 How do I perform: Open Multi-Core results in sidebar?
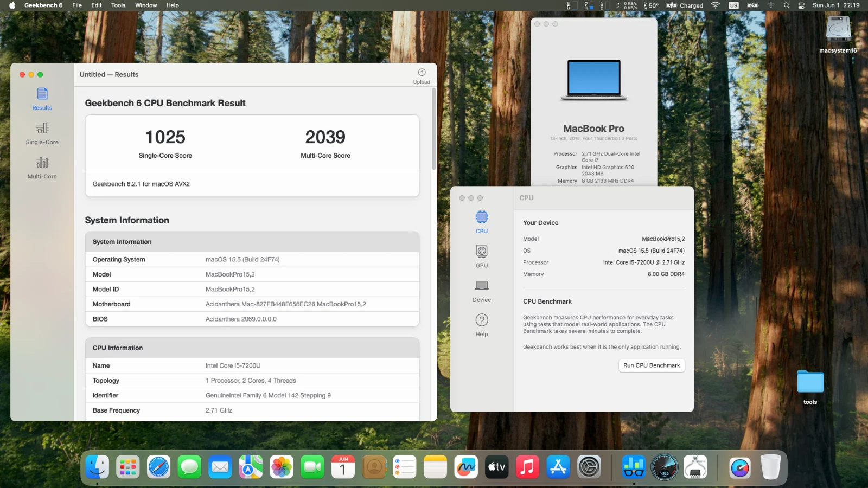pyautogui.click(x=42, y=168)
